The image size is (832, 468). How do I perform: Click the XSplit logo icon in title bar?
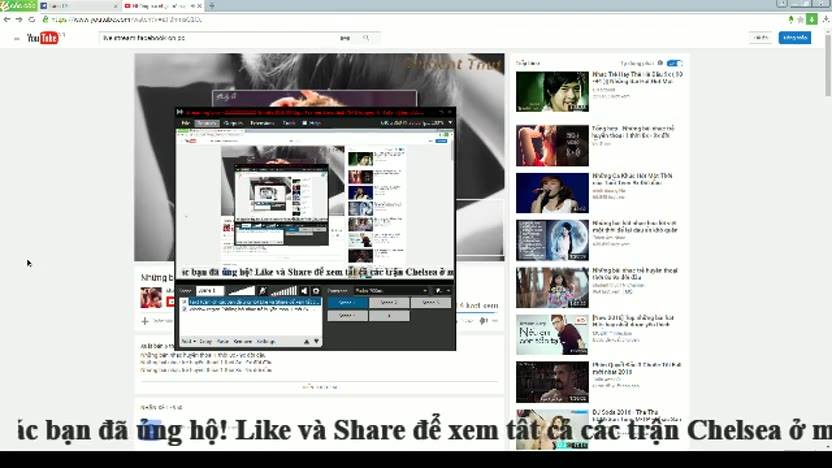180,112
